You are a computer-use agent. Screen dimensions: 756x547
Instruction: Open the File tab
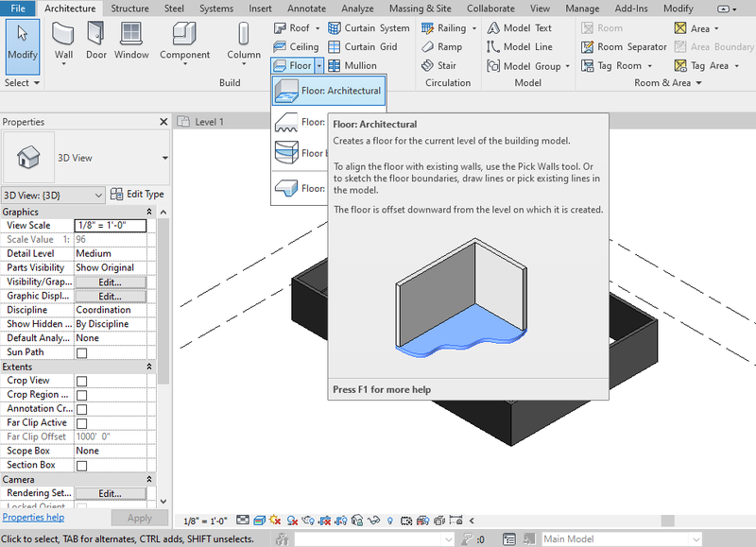coord(18,9)
